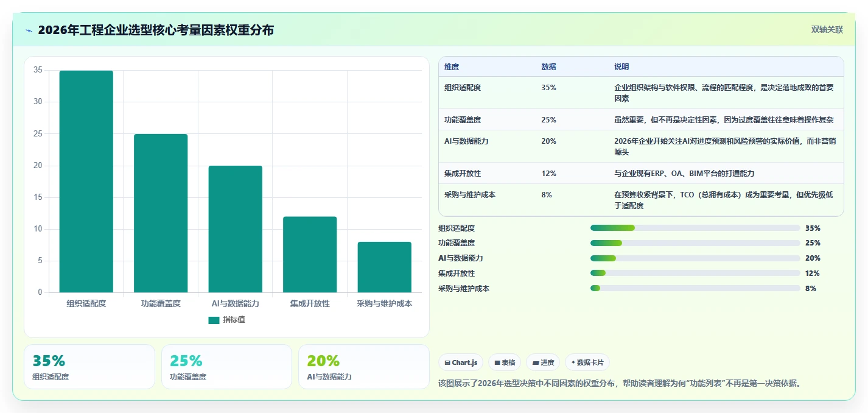Click the 数据 column header
The image size is (868, 413).
tap(548, 67)
